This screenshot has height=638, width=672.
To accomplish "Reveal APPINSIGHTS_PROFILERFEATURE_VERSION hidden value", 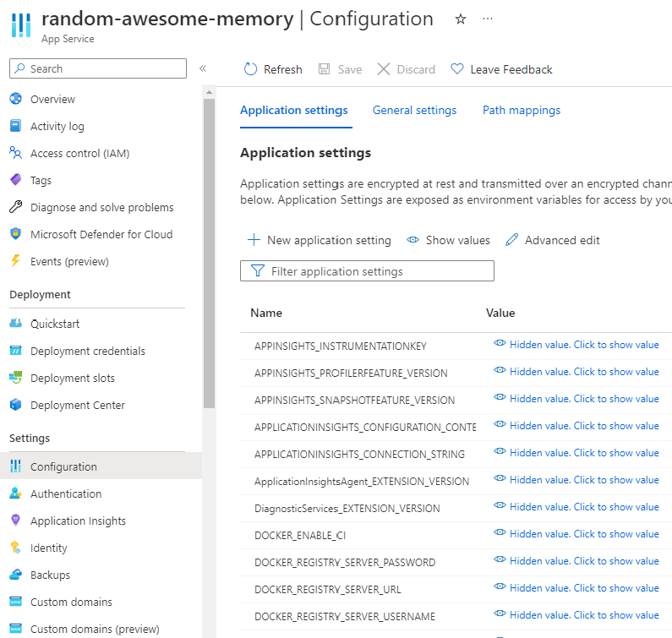I will click(576, 372).
